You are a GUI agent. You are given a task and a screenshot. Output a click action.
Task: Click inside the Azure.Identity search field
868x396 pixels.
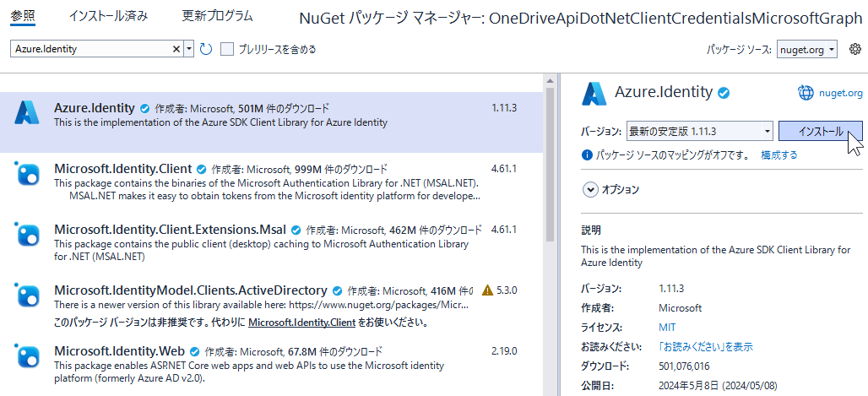click(91, 49)
